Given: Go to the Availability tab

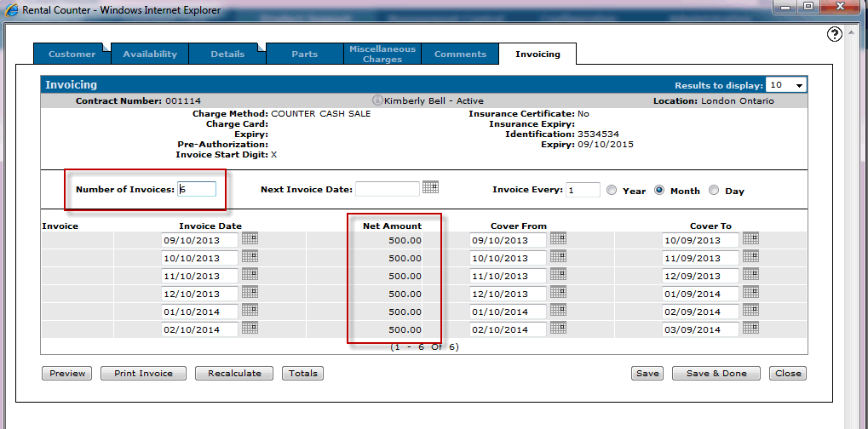Looking at the screenshot, I should click(150, 54).
